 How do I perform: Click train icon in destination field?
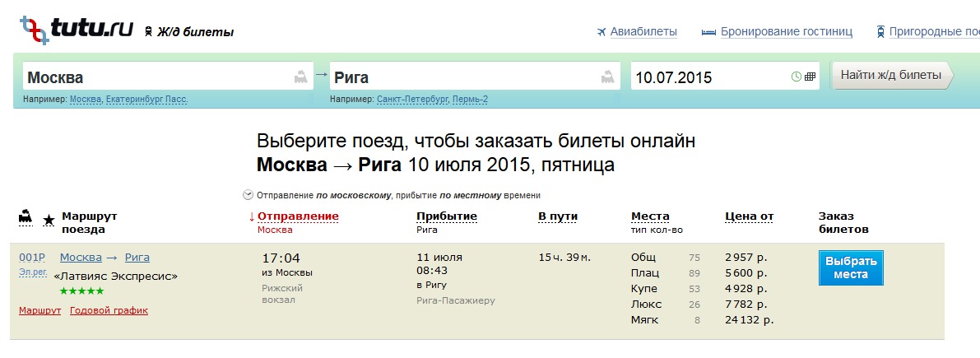pos(608,77)
